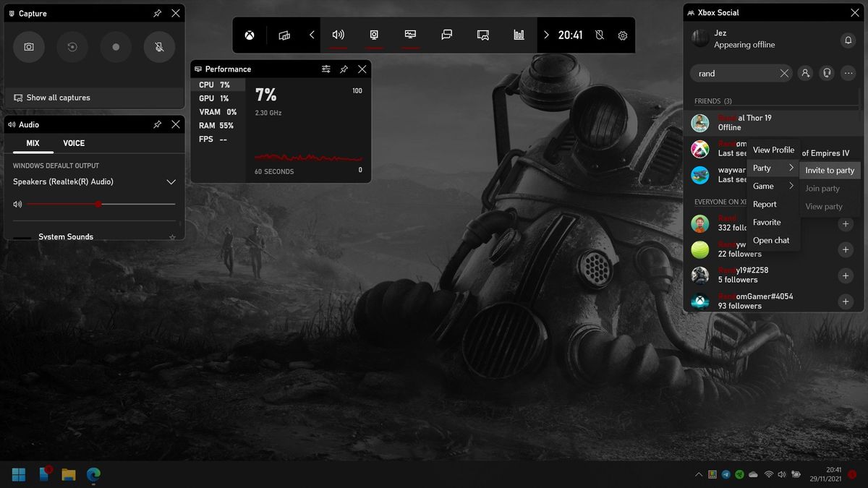Take a screenshot from the Capture panel
Image resolution: width=868 pixels, height=488 pixels.
point(29,47)
